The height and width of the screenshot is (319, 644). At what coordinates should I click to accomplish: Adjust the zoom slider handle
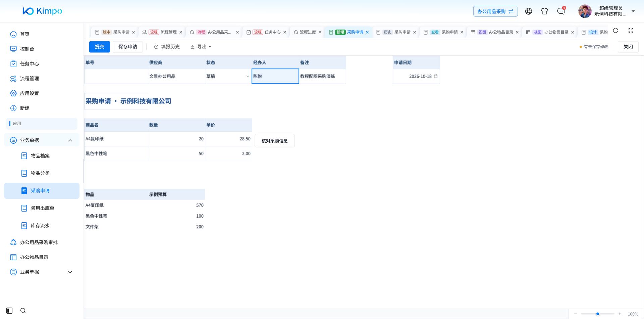tap(598, 314)
